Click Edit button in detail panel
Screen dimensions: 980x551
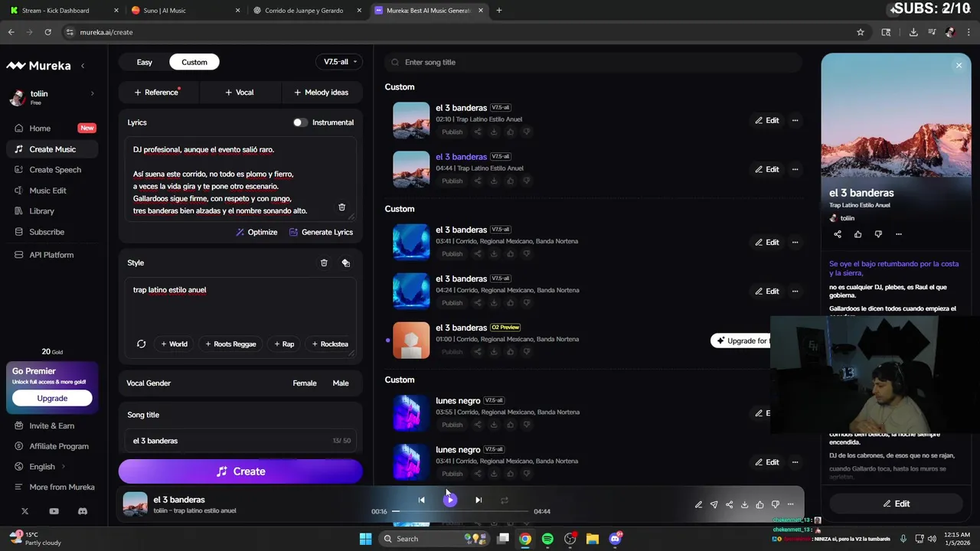click(x=896, y=504)
